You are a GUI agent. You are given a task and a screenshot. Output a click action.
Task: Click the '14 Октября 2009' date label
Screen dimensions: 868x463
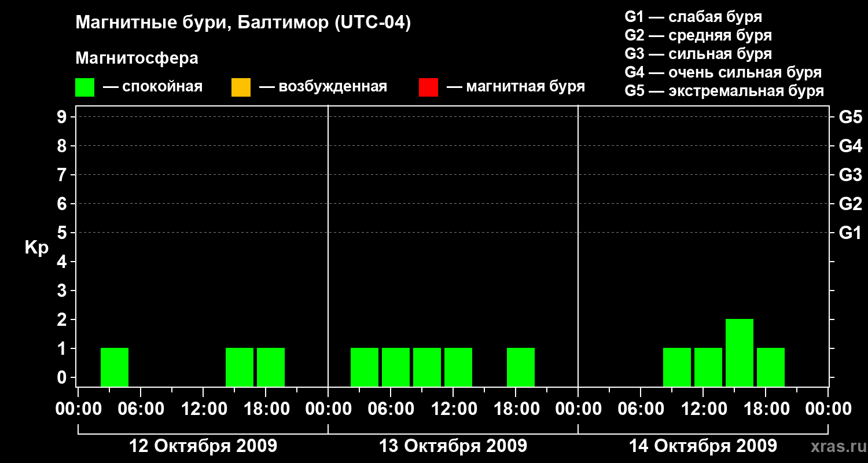pos(703,446)
